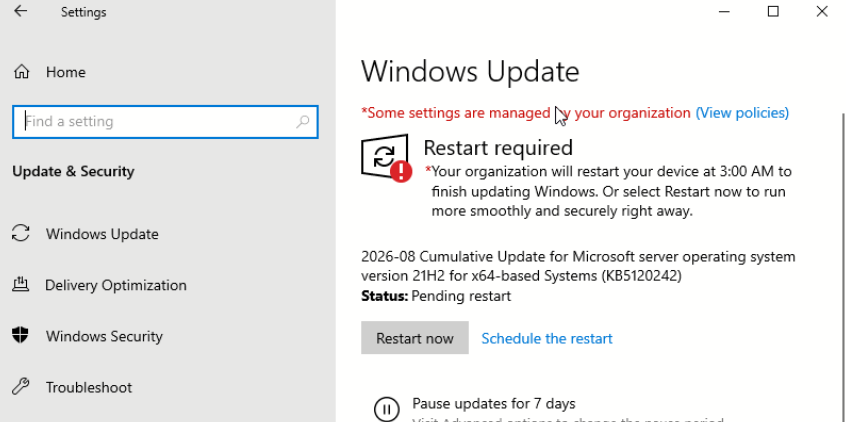
Task: Click the KB5120242 cumulative update description
Action: pos(578,266)
